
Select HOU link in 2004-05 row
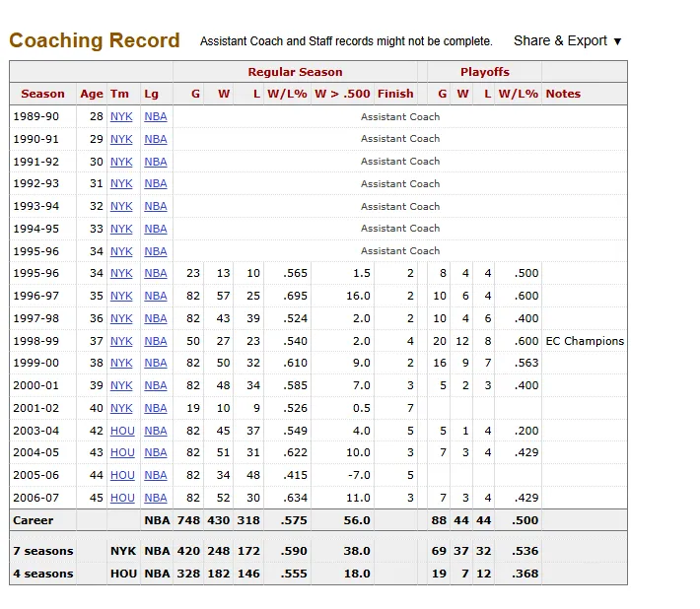(122, 452)
